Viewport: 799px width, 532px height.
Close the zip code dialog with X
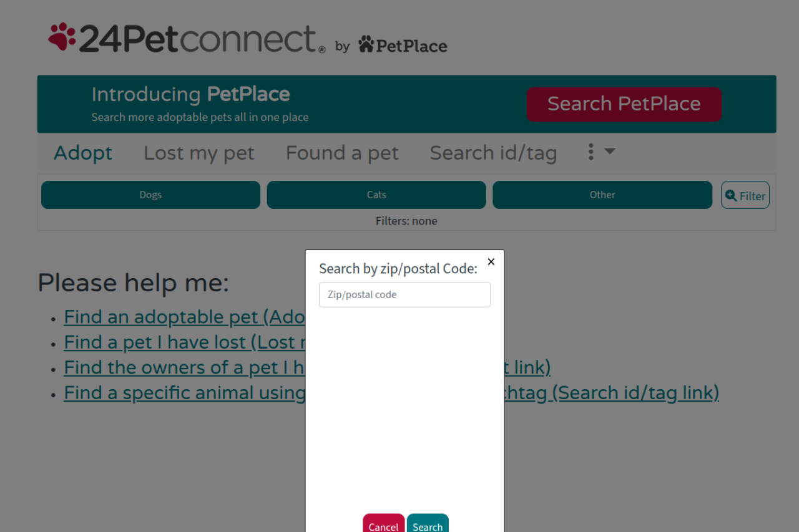491,262
